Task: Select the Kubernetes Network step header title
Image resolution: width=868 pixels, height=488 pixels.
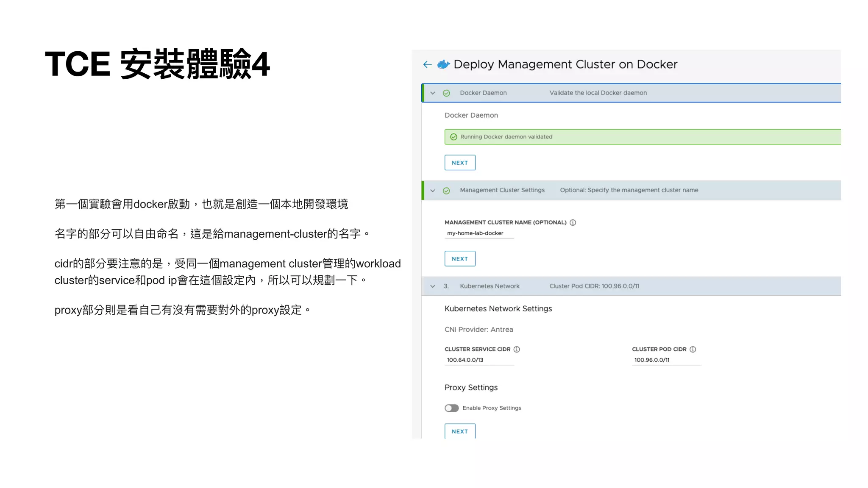Action: [490, 286]
